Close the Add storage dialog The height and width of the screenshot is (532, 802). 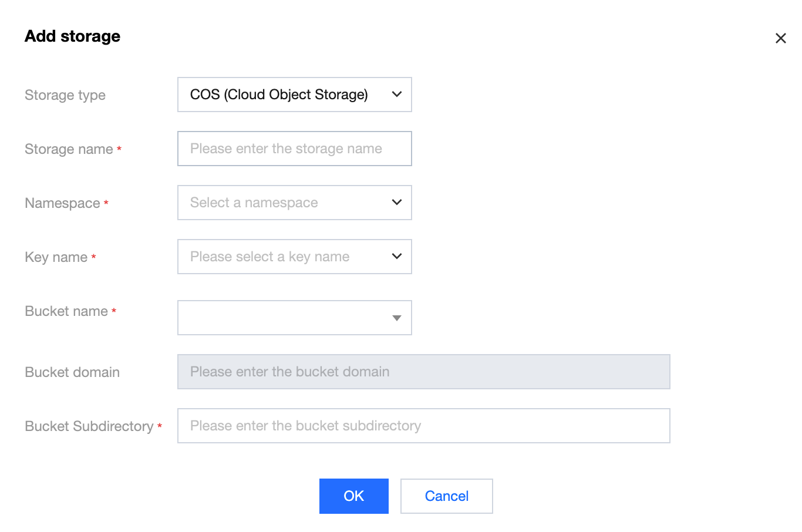[780, 38]
